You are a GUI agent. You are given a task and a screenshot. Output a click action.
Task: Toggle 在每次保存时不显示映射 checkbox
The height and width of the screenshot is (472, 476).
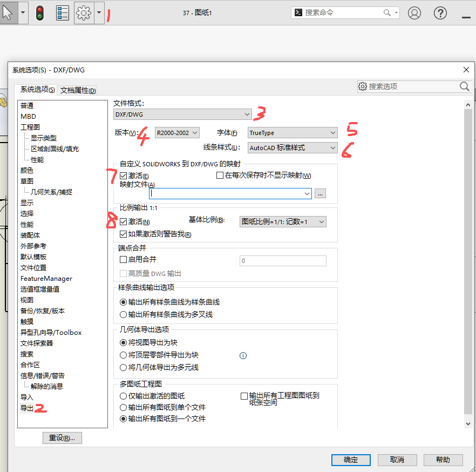(220, 176)
